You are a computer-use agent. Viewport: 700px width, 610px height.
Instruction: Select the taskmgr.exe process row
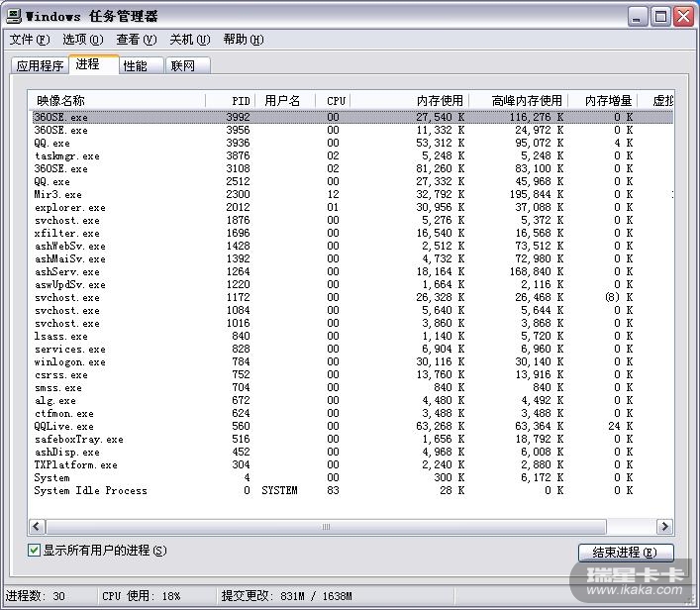(350, 155)
